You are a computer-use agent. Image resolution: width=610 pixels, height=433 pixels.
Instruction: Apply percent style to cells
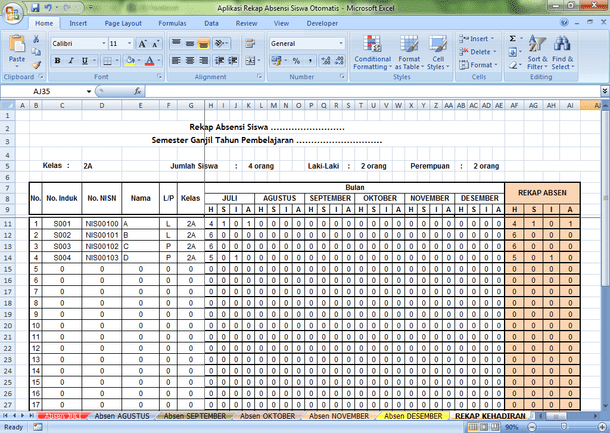pyautogui.click(x=296, y=61)
